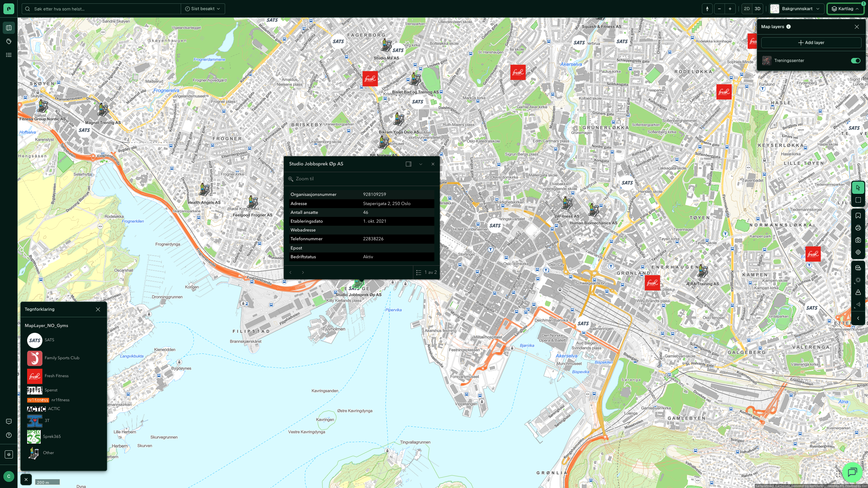
Task: Open the keyboard shortcuts icon in sidebar
Action: [x=9, y=454]
